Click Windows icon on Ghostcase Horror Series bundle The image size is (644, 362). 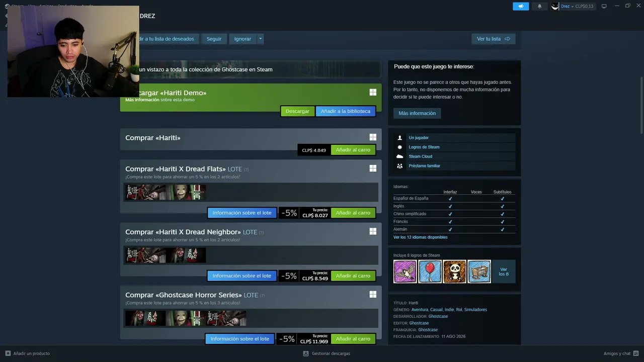pos(373,294)
